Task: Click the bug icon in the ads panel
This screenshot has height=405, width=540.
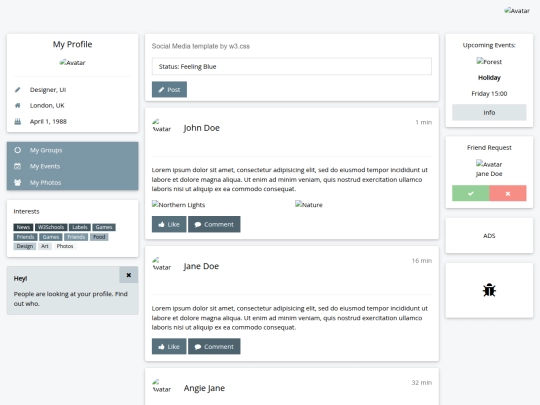Action: [489, 290]
